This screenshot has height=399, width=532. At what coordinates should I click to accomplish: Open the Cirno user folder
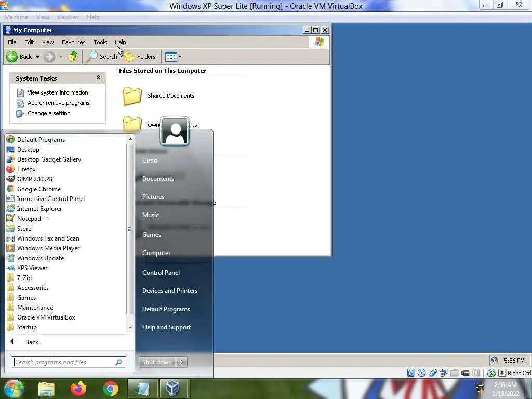point(150,161)
